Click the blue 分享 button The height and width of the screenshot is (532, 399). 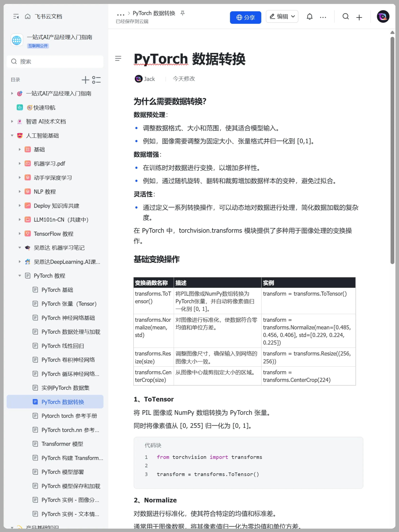click(x=245, y=17)
